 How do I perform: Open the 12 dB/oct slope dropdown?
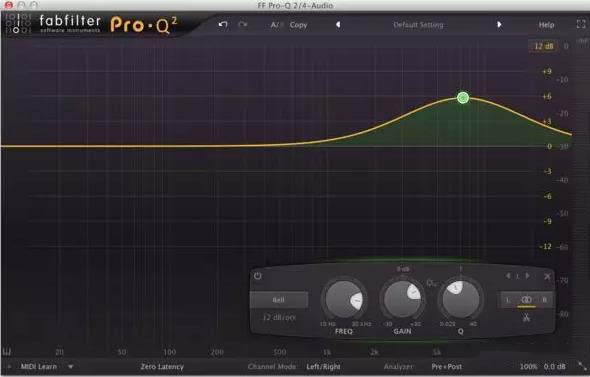(279, 318)
